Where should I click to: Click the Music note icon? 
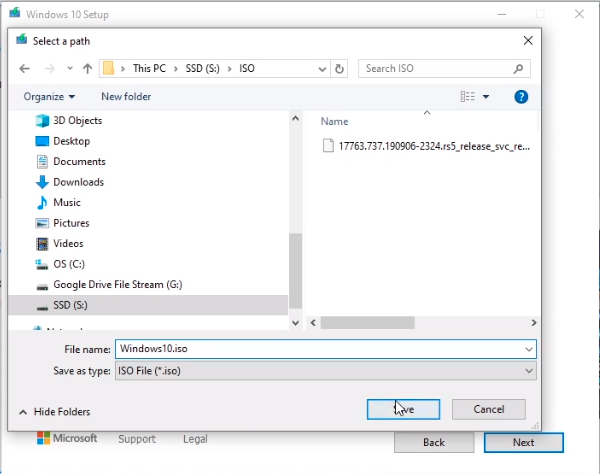[42, 202]
